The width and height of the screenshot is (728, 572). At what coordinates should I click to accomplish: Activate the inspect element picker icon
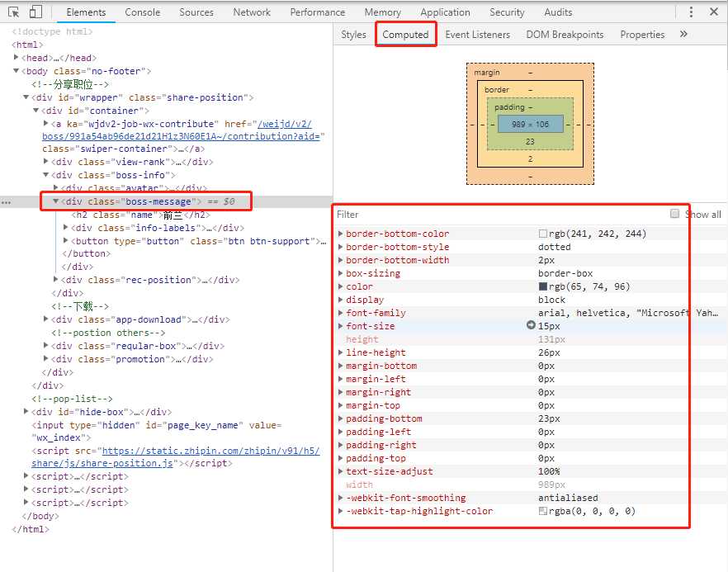coord(13,12)
